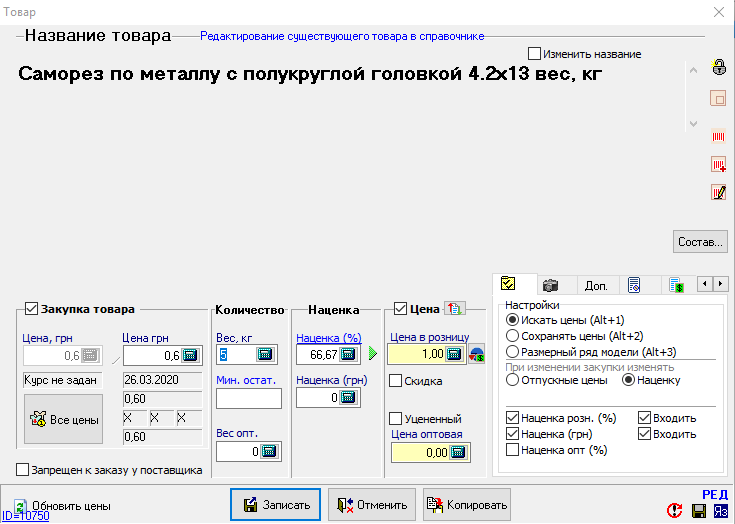Enable the Изменить название checkbox

[x=534, y=53]
